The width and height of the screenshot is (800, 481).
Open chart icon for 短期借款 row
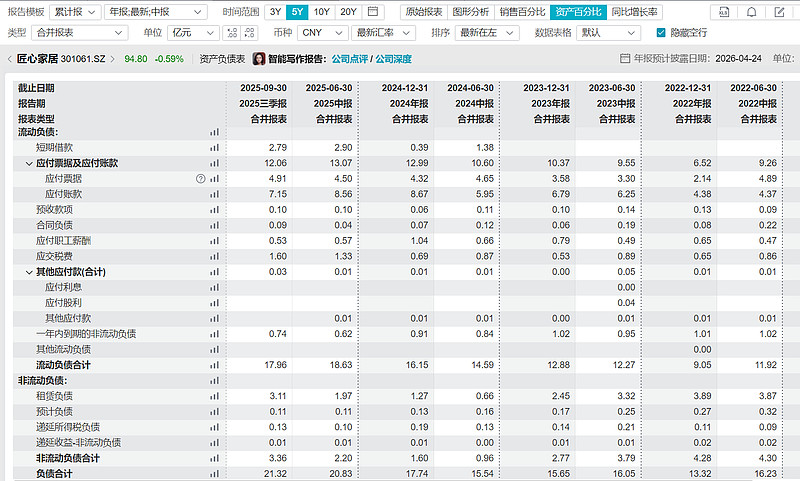point(214,148)
